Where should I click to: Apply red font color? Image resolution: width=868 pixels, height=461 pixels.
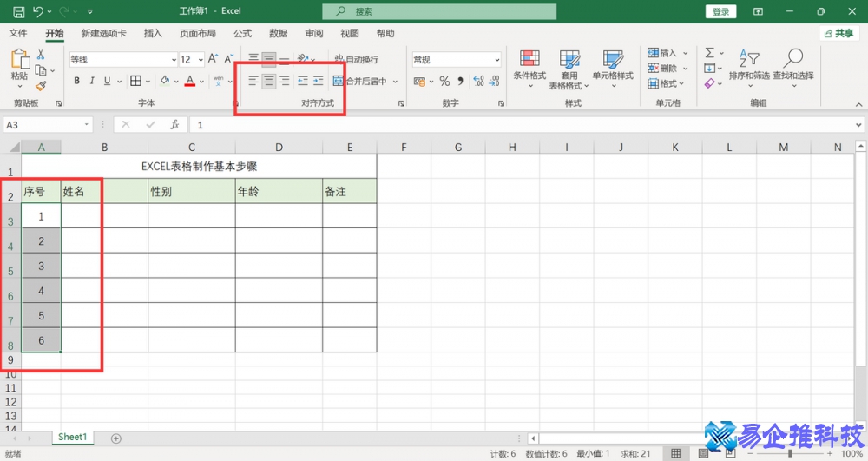coord(190,81)
